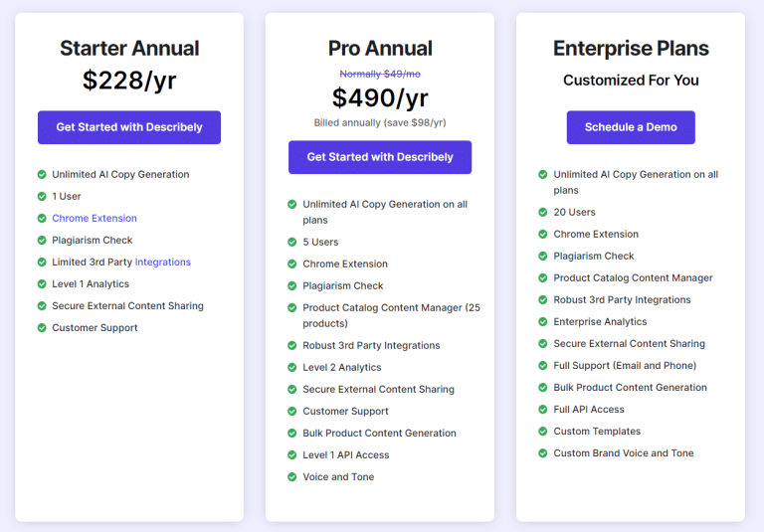The height and width of the screenshot is (532, 764).
Task: Click checkmark beside Level 1 Analytics
Action: tap(42, 284)
